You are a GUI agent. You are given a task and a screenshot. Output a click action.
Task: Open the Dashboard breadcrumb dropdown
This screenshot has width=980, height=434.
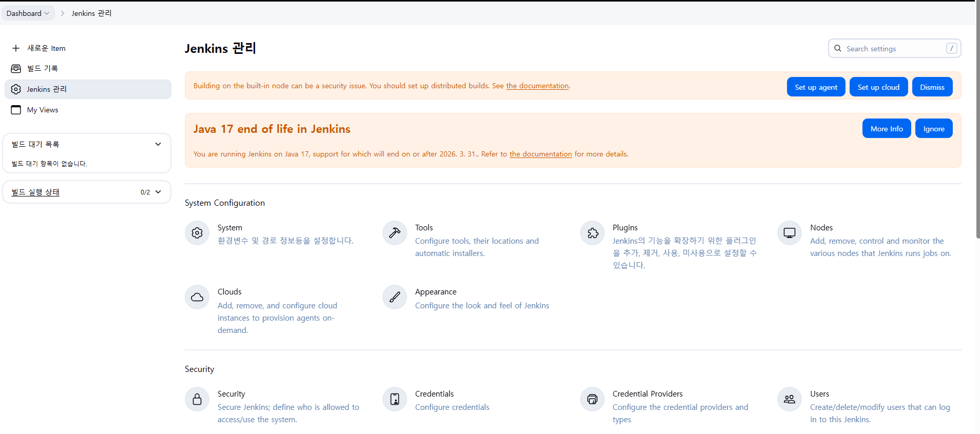coord(47,13)
